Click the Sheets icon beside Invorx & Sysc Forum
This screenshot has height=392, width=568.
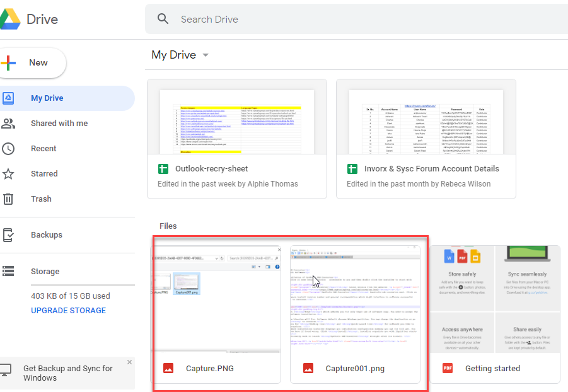352,169
